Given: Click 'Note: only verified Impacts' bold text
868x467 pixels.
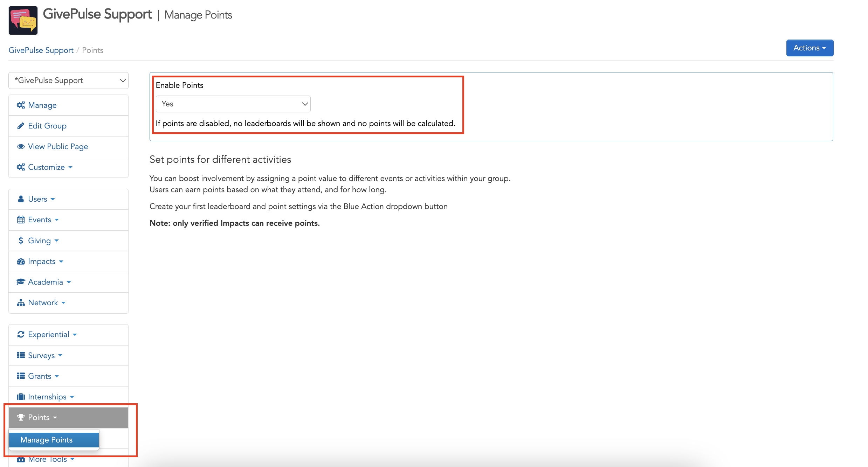Looking at the screenshot, I should click(x=235, y=223).
